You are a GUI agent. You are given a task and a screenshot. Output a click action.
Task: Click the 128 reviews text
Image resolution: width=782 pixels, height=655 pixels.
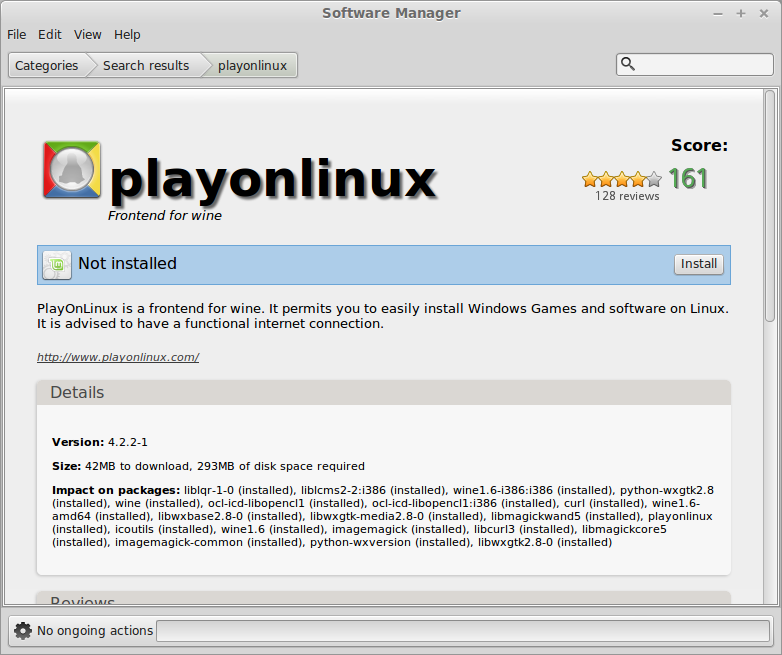click(x=627, y=196)
